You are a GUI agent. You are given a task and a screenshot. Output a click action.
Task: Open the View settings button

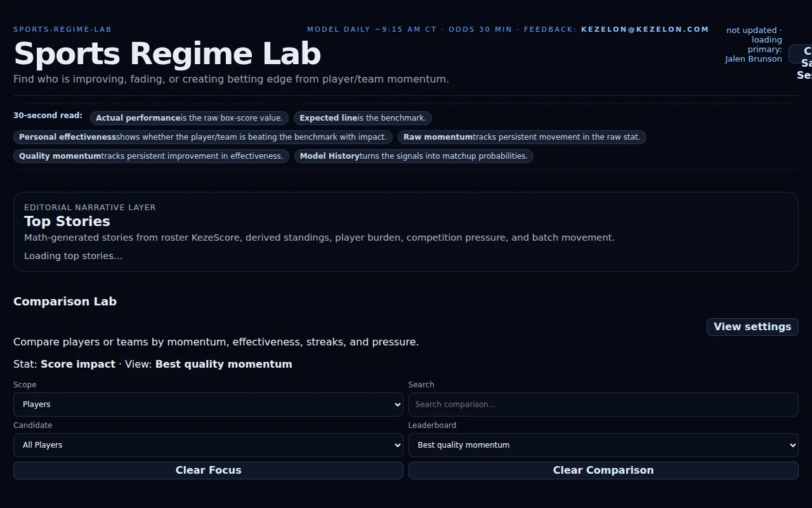(x=752, y=326)
